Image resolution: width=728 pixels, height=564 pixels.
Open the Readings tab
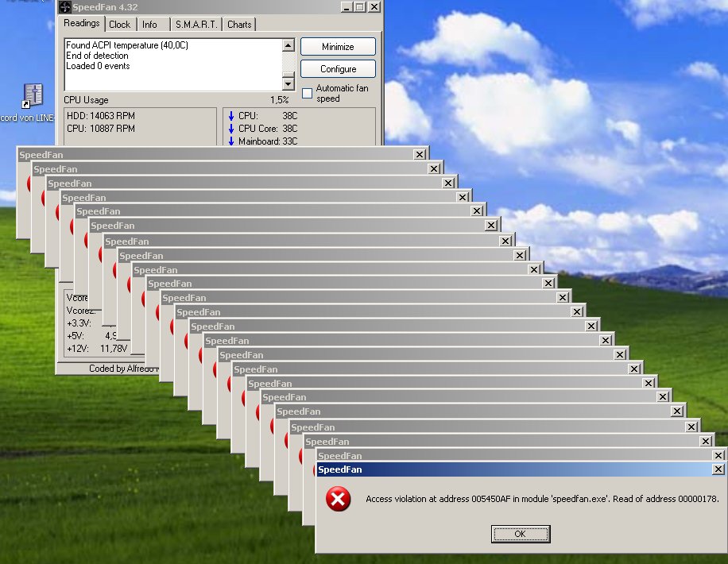(82, 23)
